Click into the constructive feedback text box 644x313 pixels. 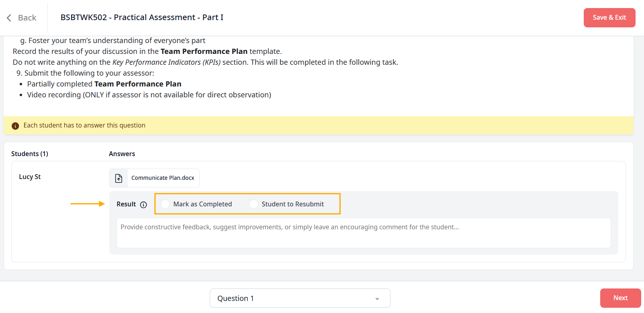[363, 233]
